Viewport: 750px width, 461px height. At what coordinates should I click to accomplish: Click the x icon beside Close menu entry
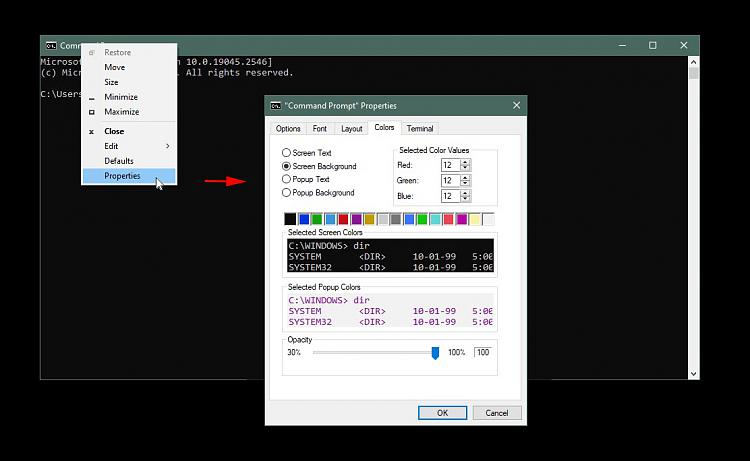point(91,132)
